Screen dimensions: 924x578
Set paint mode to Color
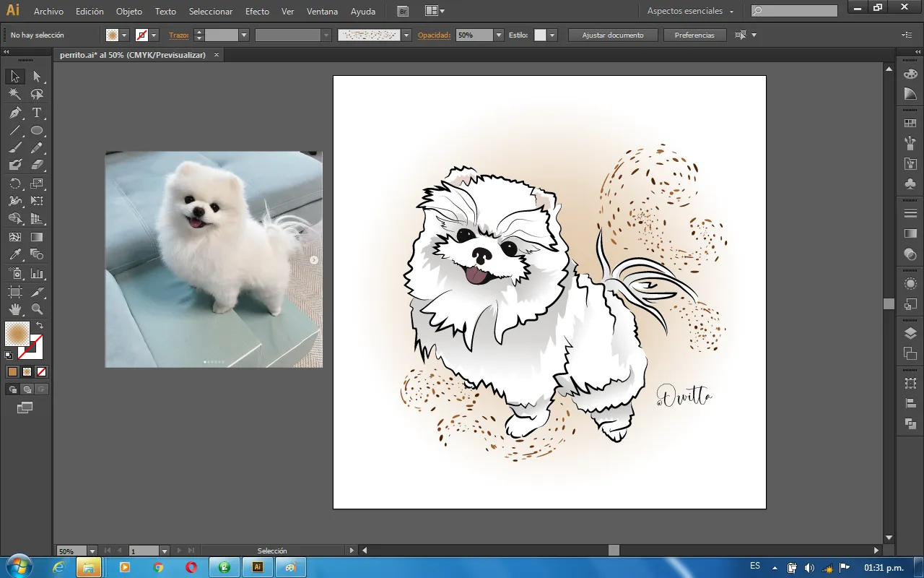coord(12,371)
